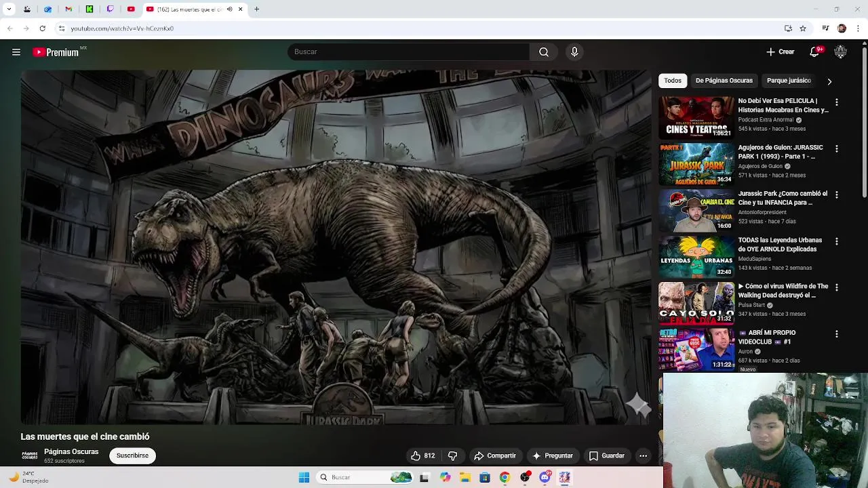
Task: Select De Páginas Oscuras filter chip
Action: tap(724, 81)
